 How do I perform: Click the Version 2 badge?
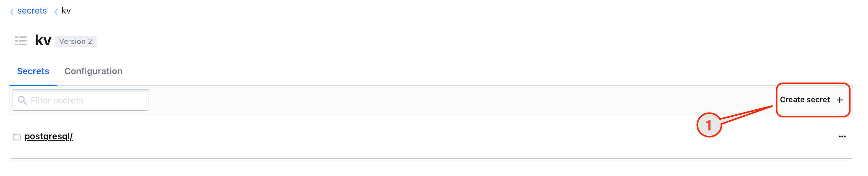point(76,41)
